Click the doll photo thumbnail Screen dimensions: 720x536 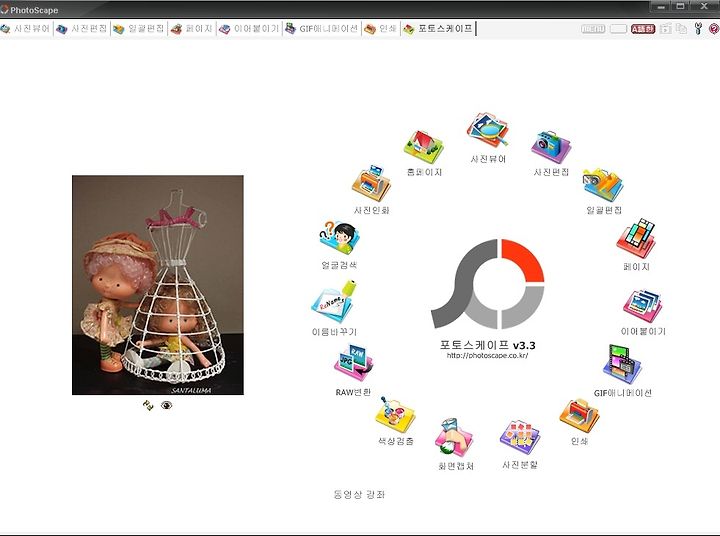(158, 285)
